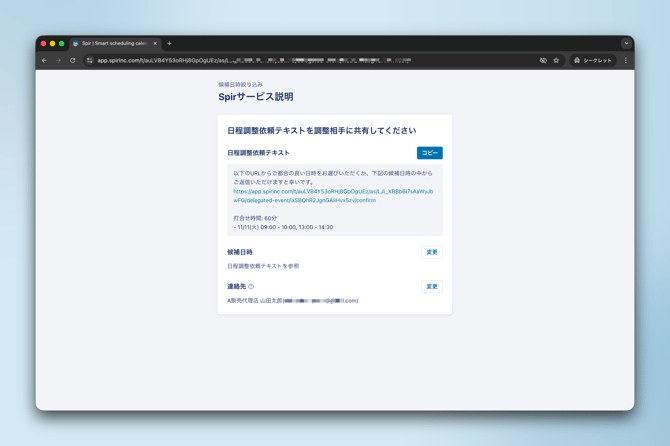
Task: Click the site information icon in address bar
Action: click(x=90, y=60)
